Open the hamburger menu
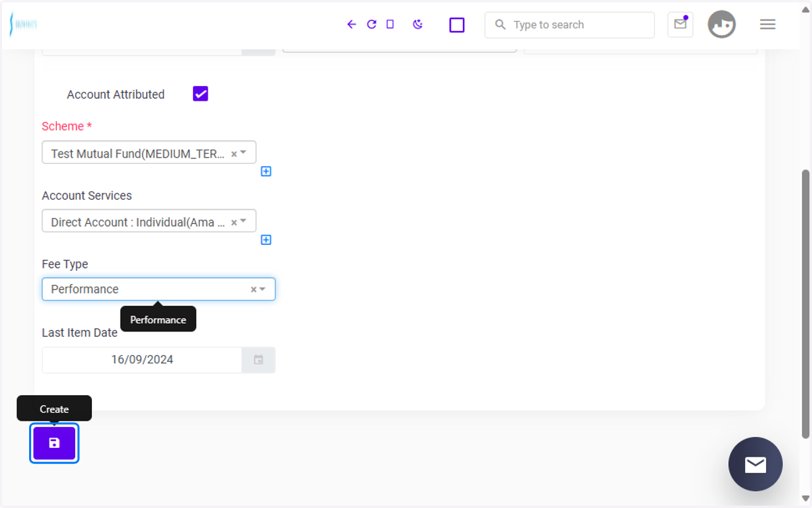Image resolution: width=812 pixels, height=508 pixels. coord(767,24)
